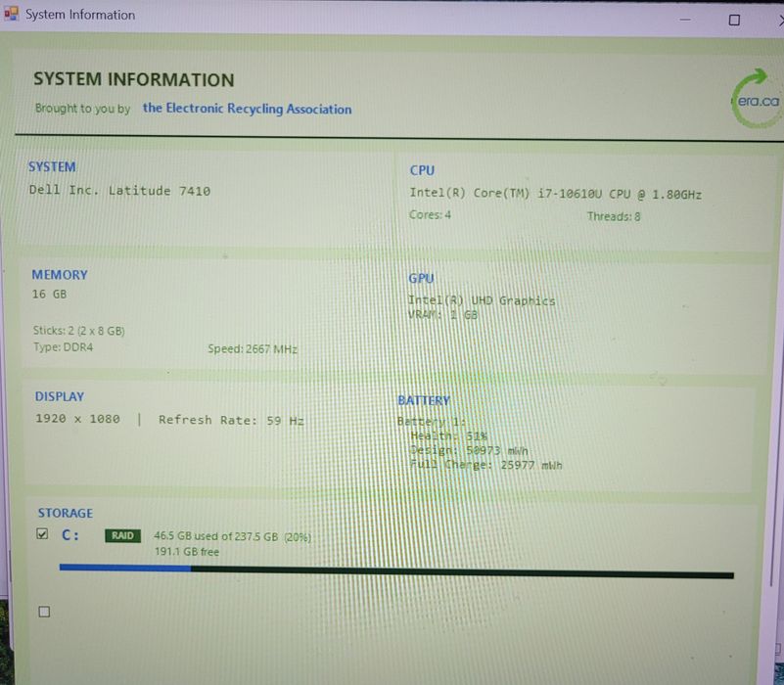Click the BATTERY section heading
The width and height of the screenshot is (784, 685).
pos(424,400)
